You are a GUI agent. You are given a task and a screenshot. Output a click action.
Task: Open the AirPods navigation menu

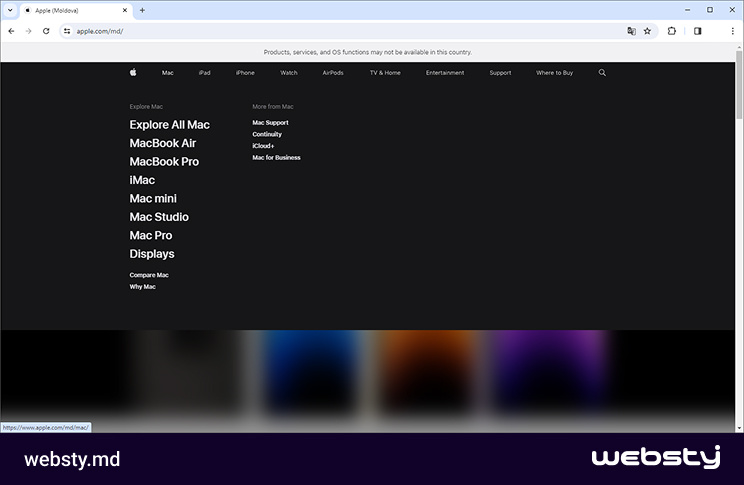(333, 73)
